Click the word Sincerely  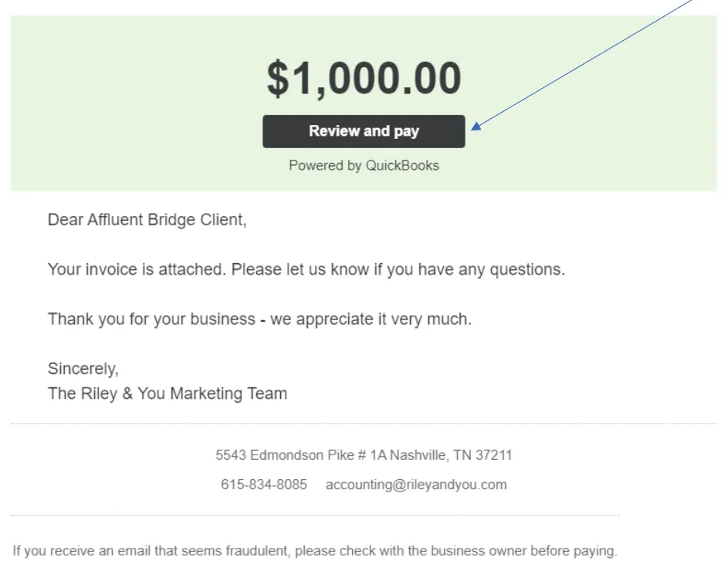[83, 369]
